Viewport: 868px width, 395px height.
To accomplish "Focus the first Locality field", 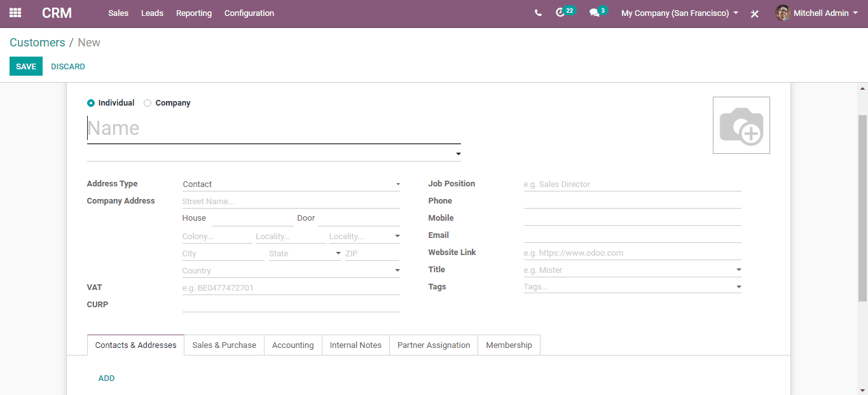I will (291, 236).
